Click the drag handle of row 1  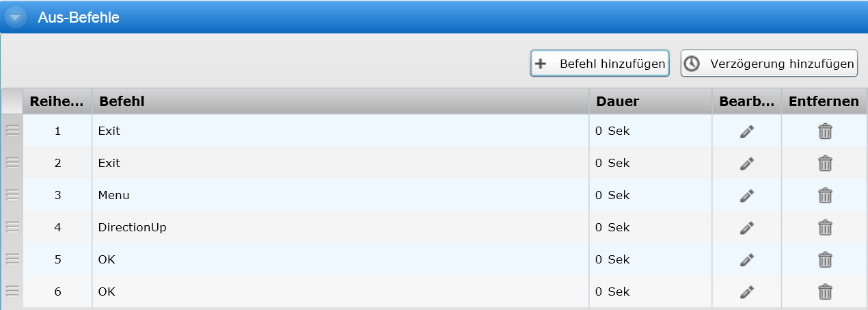[x=12, y=131]
